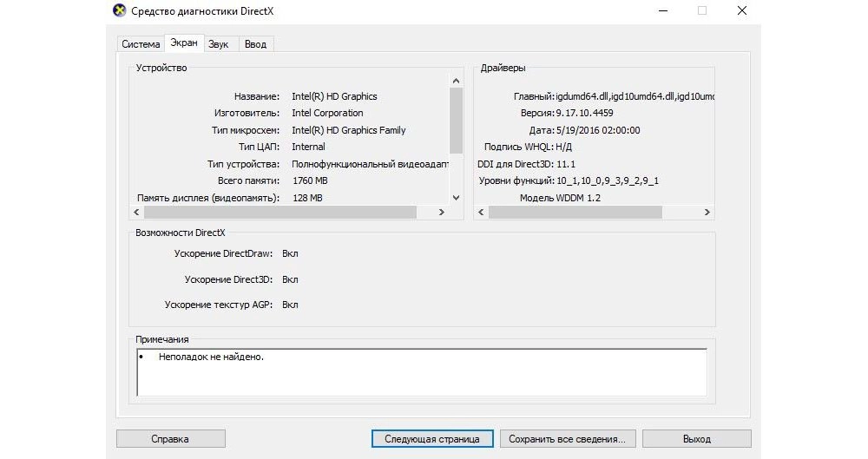The image size is (868, 459).
Task: Click the right arrow in the Устройство horizontal scrollbar
Action: 442,212
